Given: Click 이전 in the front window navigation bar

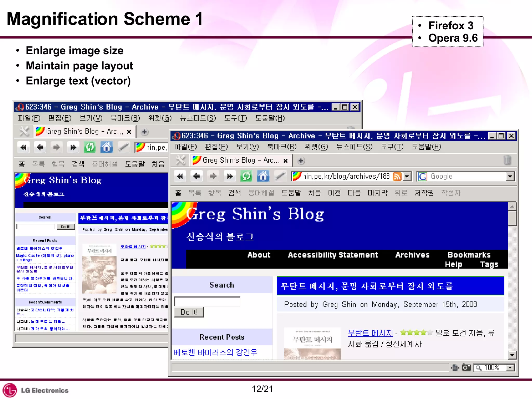Looking at the screenshot, I should (334, 193).
